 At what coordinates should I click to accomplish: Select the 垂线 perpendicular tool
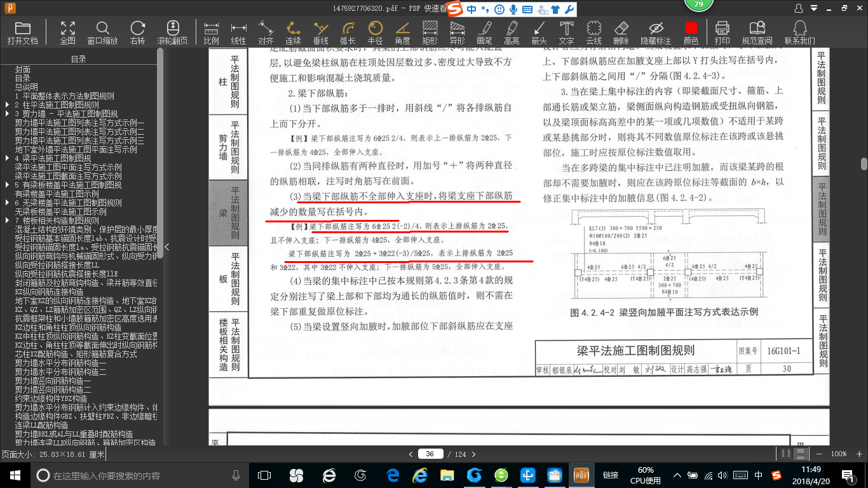coord(320,33)
